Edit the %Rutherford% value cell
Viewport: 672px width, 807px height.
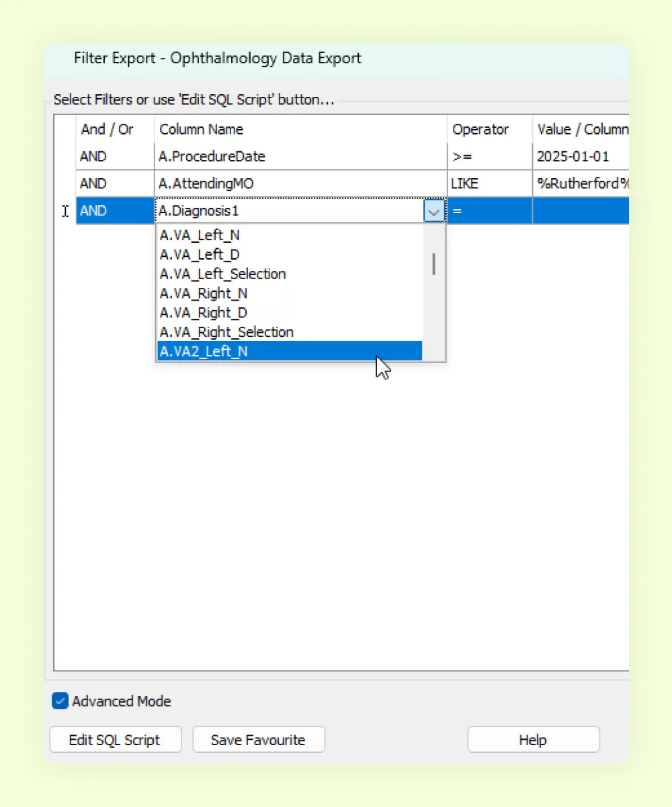click(x=581, y=184)
